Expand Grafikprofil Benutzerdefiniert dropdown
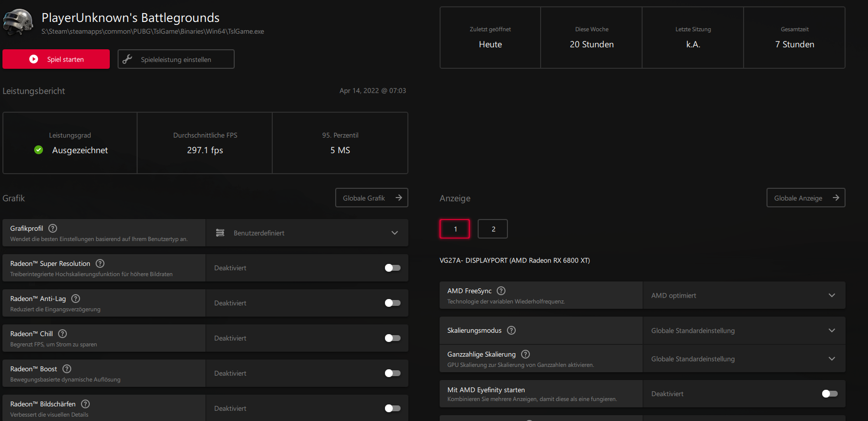Viewport: 868px width, 421px height. coord(307,233)
